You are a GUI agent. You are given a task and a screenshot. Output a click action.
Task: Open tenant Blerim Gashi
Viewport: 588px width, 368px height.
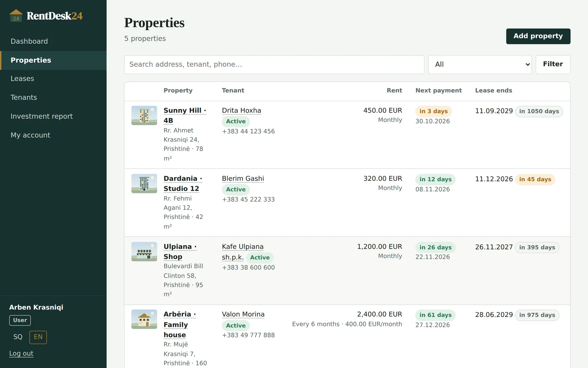point(243,178)
